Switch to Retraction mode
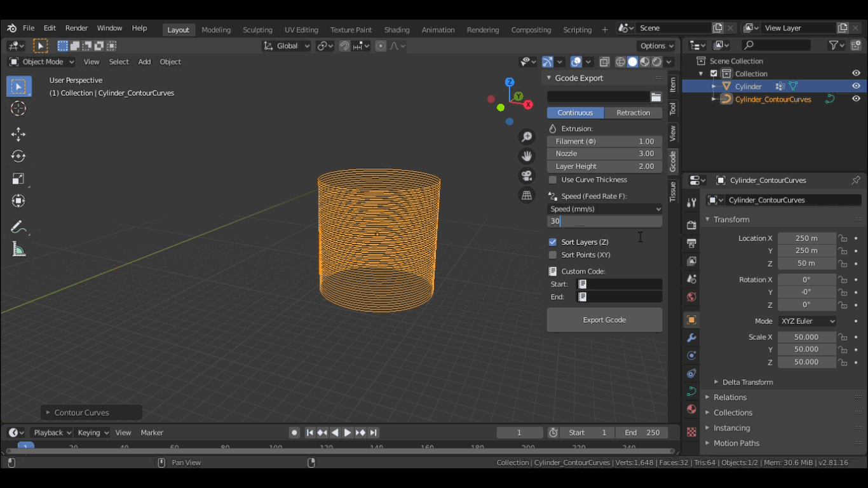 pos(633,113)
